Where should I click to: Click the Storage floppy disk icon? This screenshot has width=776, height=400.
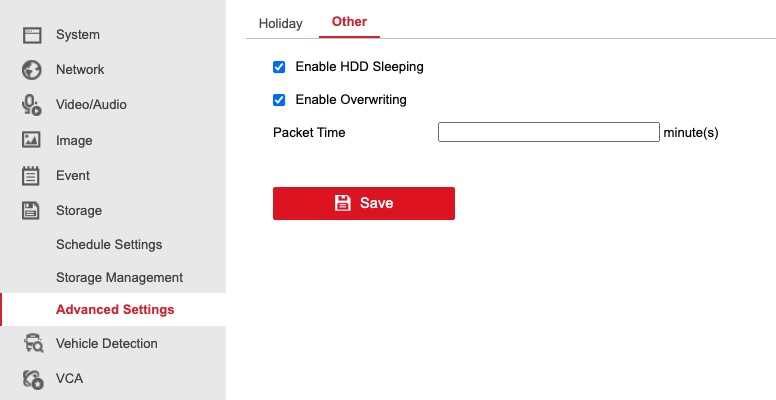click(32, 211)
